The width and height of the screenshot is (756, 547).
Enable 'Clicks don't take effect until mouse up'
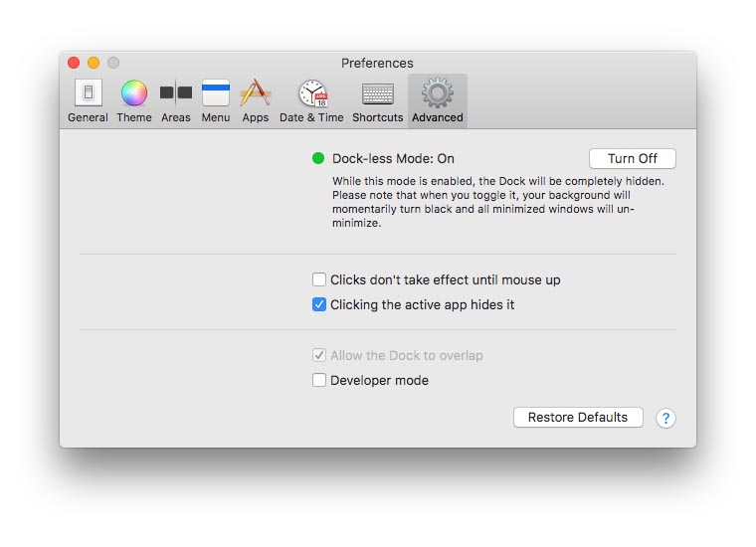(319, 279)
